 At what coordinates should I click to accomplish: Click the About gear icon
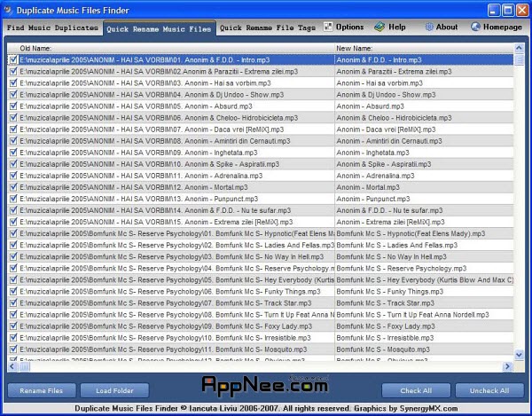tap(429, 27)
